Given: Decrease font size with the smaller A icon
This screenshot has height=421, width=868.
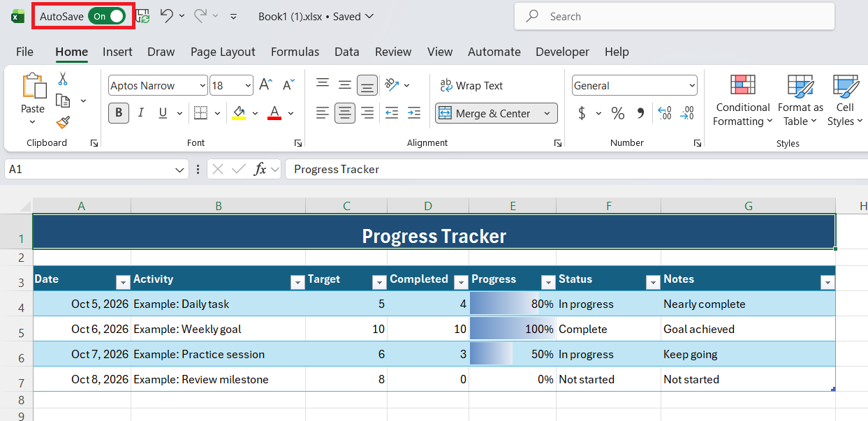Looking at the screenshot, I should click(x=288, y=85).
